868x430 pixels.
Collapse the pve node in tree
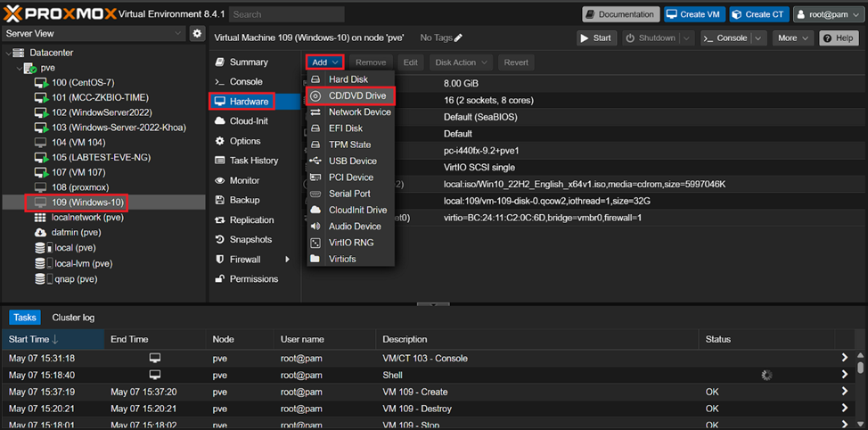(x=18, y=68)
